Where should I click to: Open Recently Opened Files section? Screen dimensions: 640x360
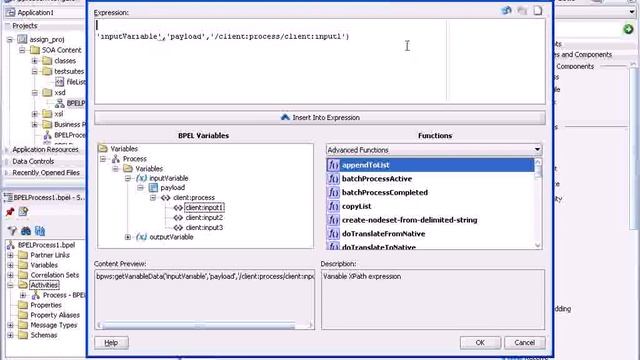coord(46,173)
